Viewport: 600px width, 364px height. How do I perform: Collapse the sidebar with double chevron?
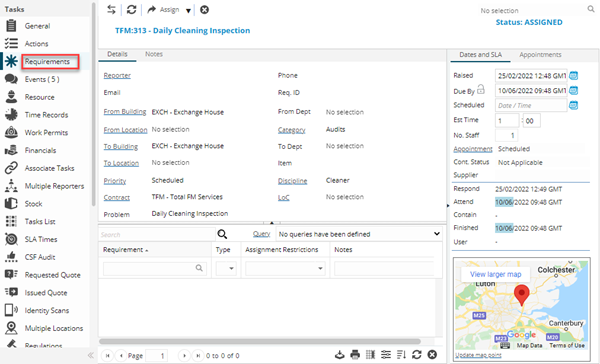pos(91,355)
